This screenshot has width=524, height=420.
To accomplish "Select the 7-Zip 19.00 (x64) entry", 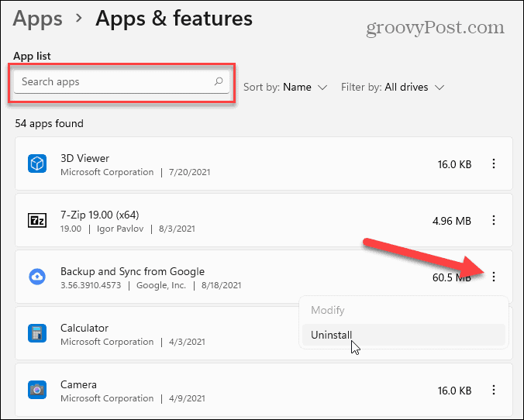I will (x=99, y=215).
